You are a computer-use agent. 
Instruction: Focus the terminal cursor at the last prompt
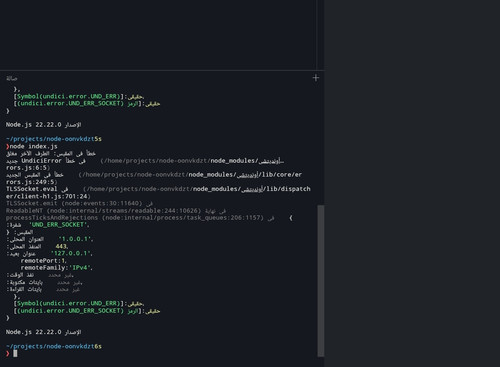point(15,353)
